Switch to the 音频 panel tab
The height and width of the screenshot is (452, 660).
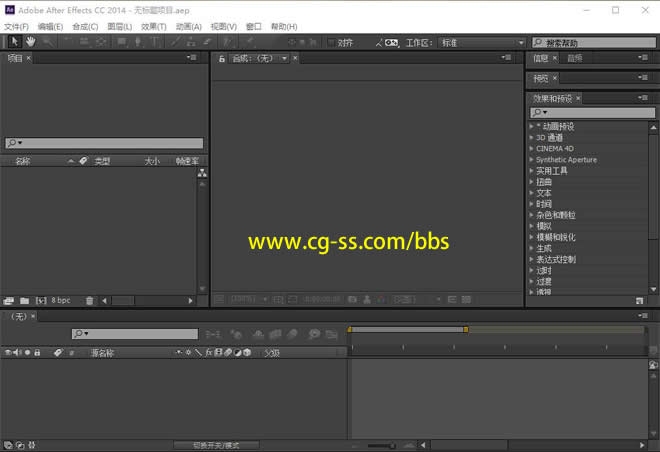tap(574, 58)
